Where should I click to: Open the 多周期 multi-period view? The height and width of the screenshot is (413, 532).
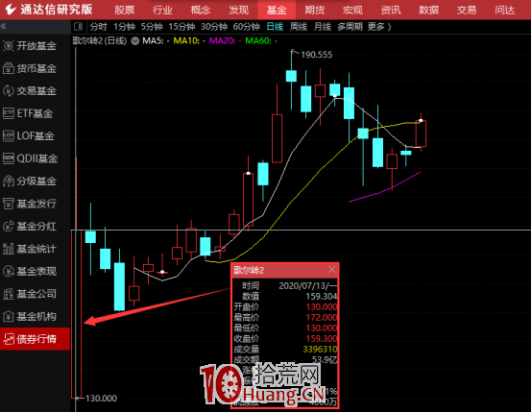[x=350, y=27]
